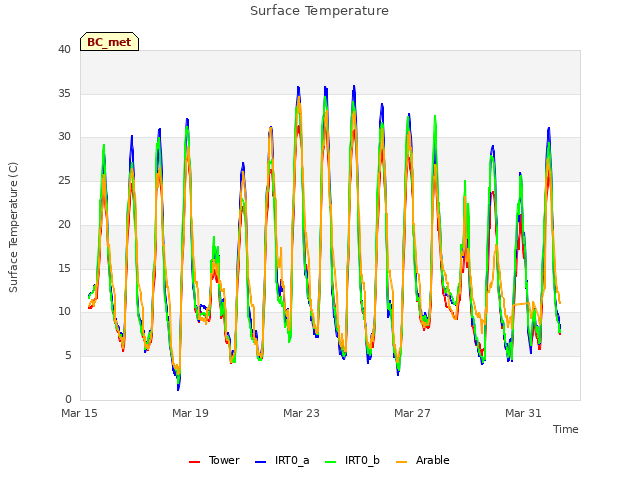
Task: Click the Surface Temperature chart title
Action: click(319, 11)
